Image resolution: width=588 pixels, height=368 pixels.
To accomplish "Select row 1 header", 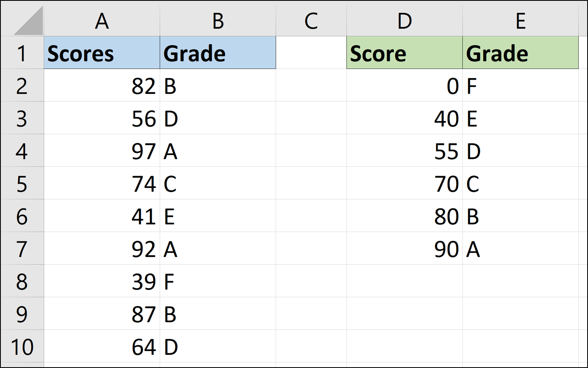I will tap(22, 53).
